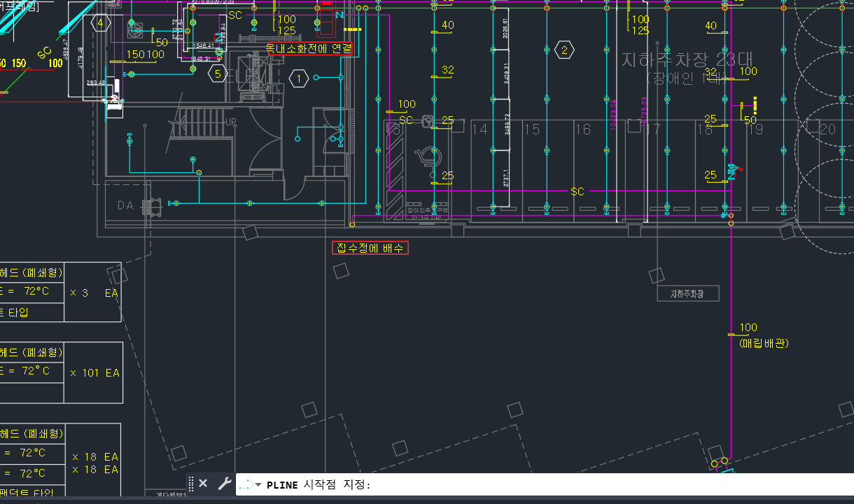
Task: Select the DA duct area label
Action: coord(125,205)
